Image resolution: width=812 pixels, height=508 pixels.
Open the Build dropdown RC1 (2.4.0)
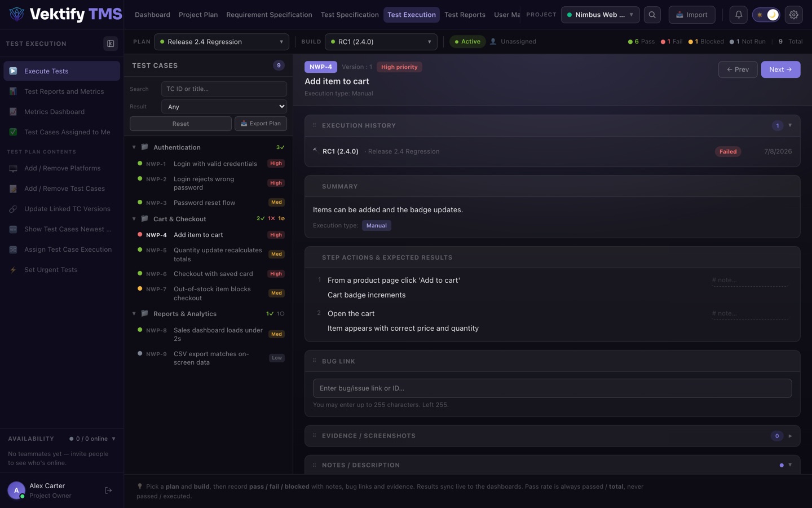tap(381, 42)
